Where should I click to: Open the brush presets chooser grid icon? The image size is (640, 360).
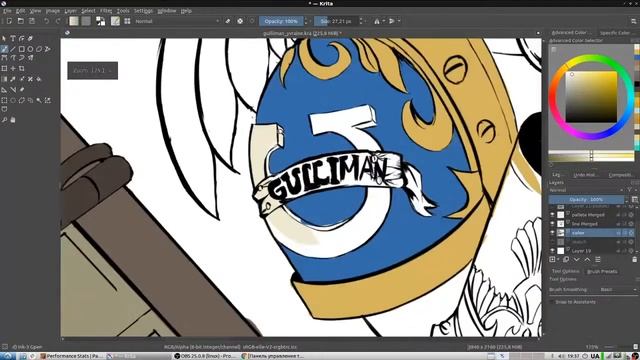tap(127, 21)
